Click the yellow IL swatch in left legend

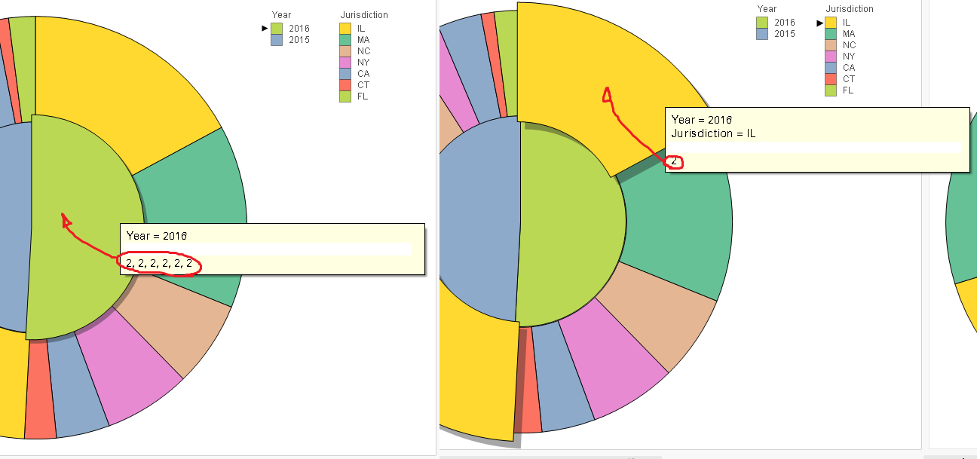pyautogui.click(x=345, y=28)
